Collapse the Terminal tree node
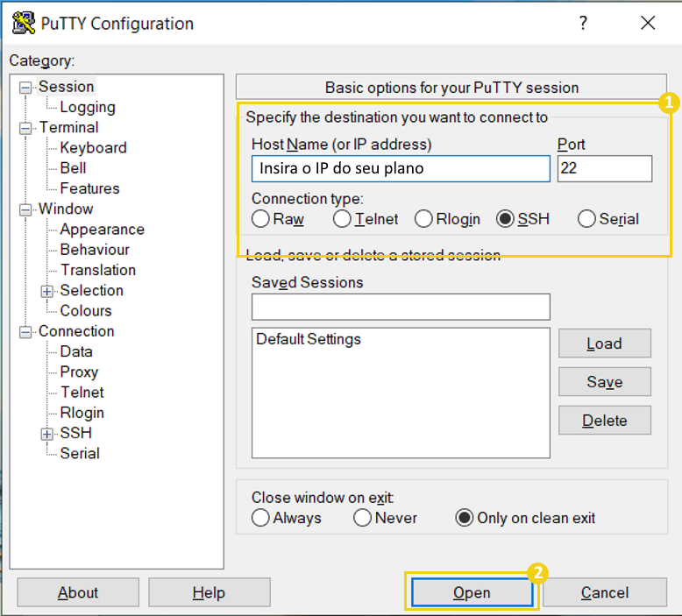 [x=25, y=128]
